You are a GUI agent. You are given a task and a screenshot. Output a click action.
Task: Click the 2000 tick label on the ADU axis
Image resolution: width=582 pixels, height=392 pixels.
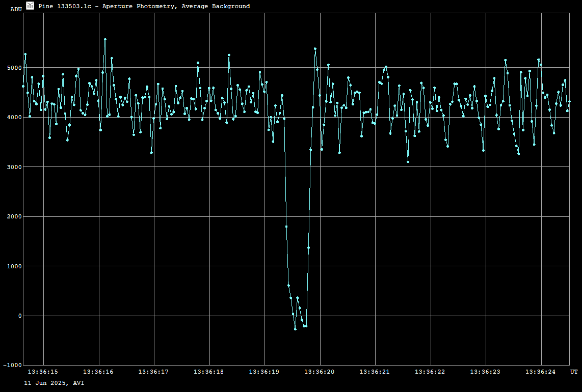pos(14,217)
